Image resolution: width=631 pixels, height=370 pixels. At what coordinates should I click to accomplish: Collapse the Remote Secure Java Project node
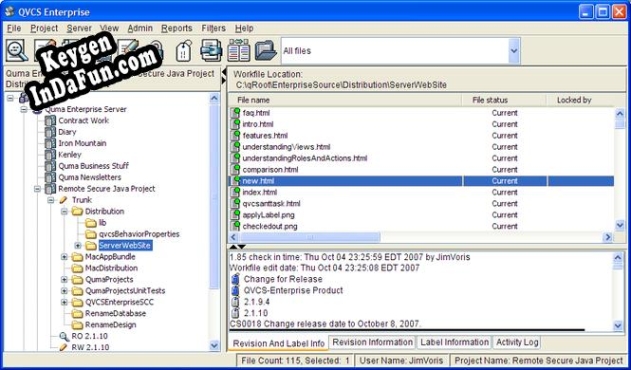(38, 188)
